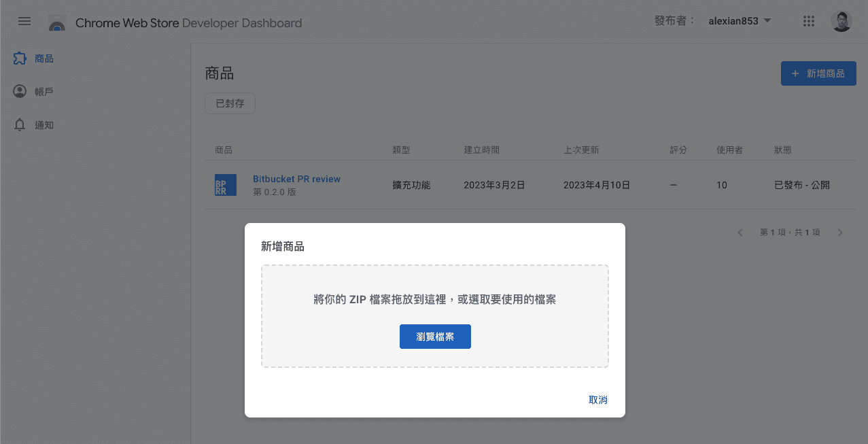Click the Chrome Web Store logo

click(x=57, y=23)
